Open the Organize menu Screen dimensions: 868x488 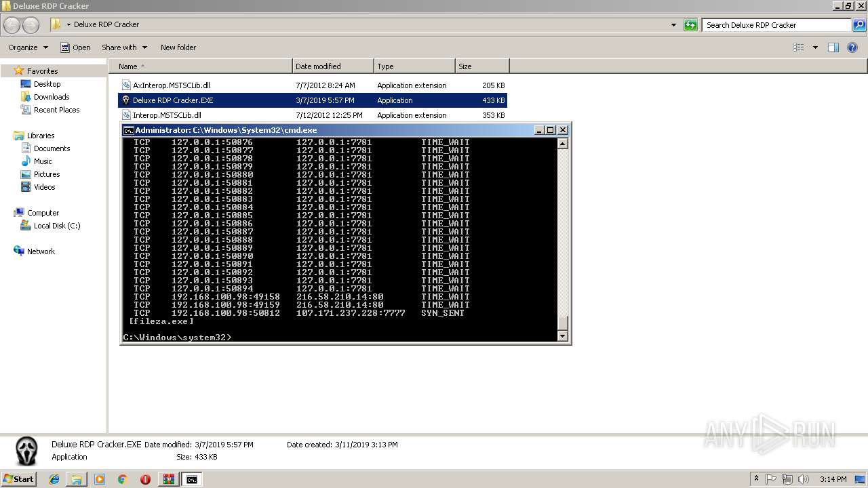28,47
